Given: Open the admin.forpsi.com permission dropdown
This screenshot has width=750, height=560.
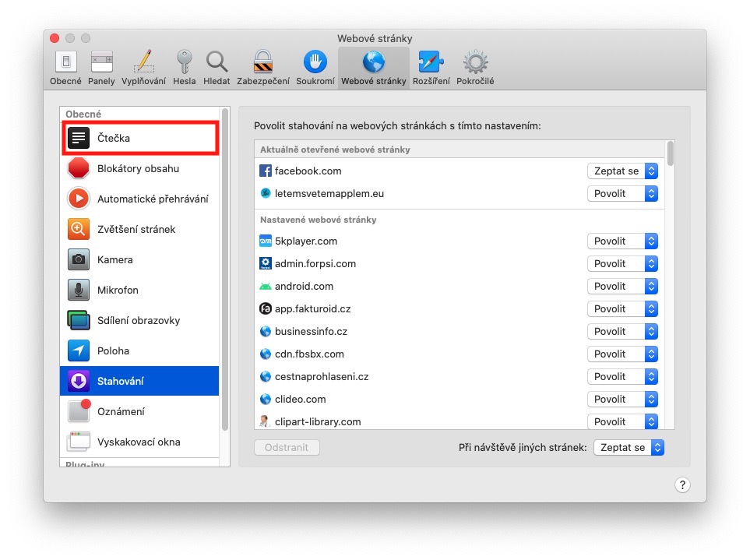Looking at the screenshot, I should pos(622,263).
